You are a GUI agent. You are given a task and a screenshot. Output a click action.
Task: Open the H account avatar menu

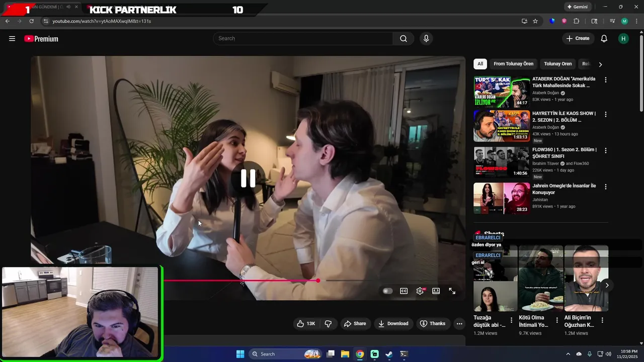623,39
